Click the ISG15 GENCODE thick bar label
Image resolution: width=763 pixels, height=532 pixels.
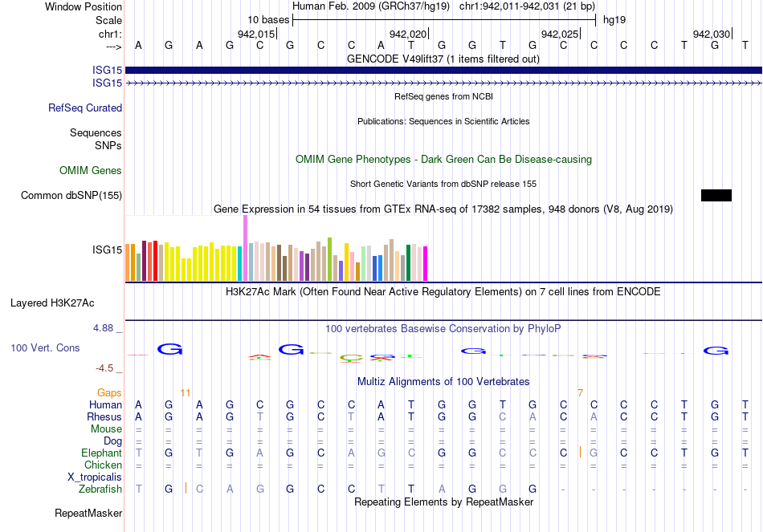(107, 70)
